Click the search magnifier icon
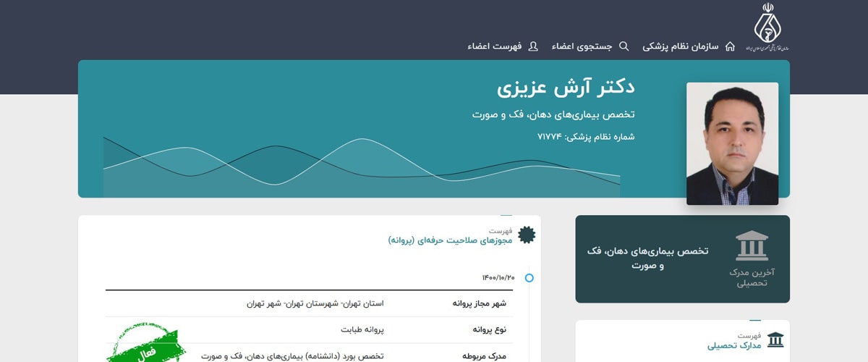This screenshot has height=362, width=868. [624, 46]
